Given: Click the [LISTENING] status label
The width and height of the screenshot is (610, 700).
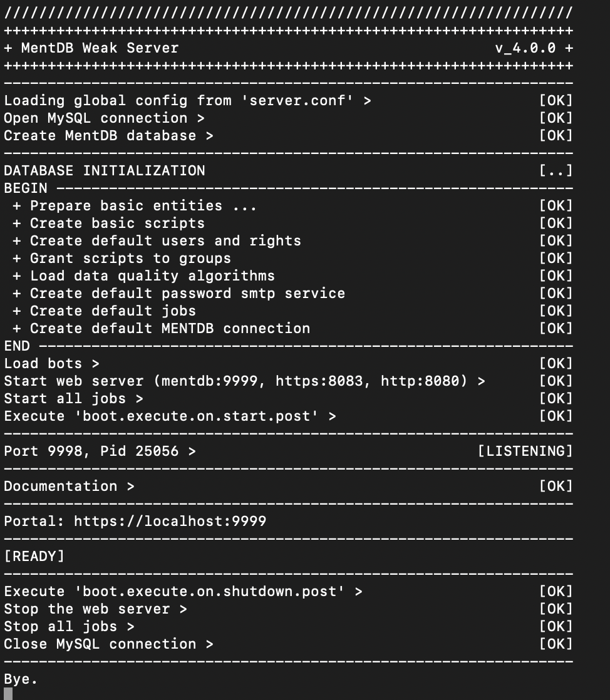Looking at the screenshot, I should point(525,451).
